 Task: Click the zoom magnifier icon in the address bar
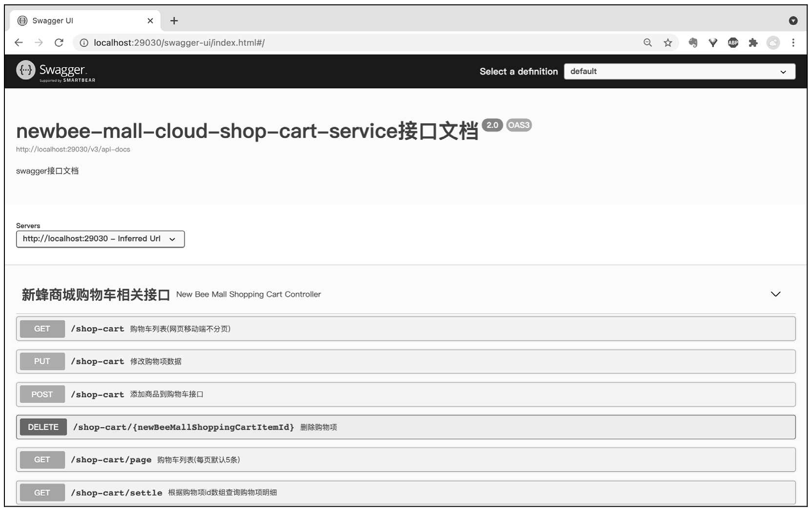(648, 42)
